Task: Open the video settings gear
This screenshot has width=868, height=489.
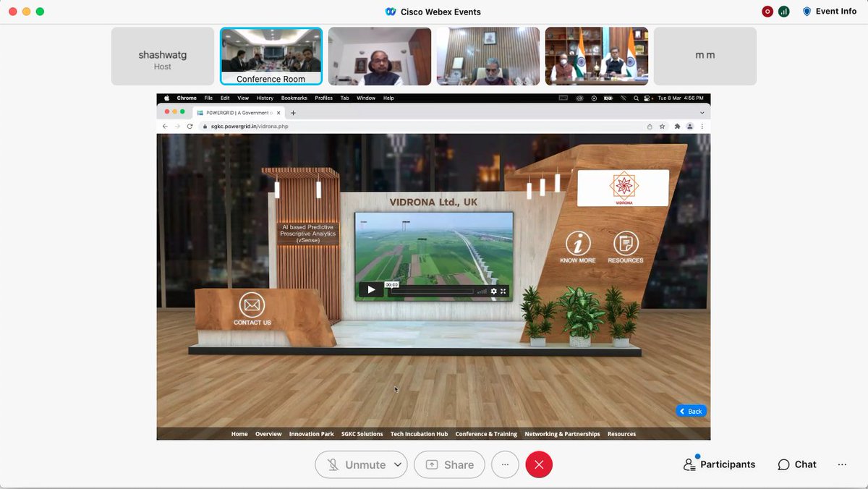Action: coord(494,291)
